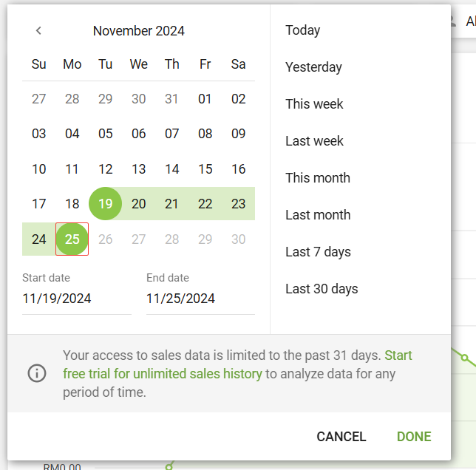Choose November 13 in the calendar
Image resolution: width=476 pixels, height=470 pixels.
(139, 169)
